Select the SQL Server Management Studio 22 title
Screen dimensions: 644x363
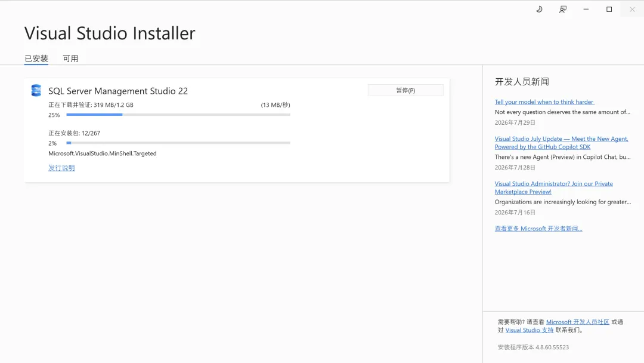118,91
